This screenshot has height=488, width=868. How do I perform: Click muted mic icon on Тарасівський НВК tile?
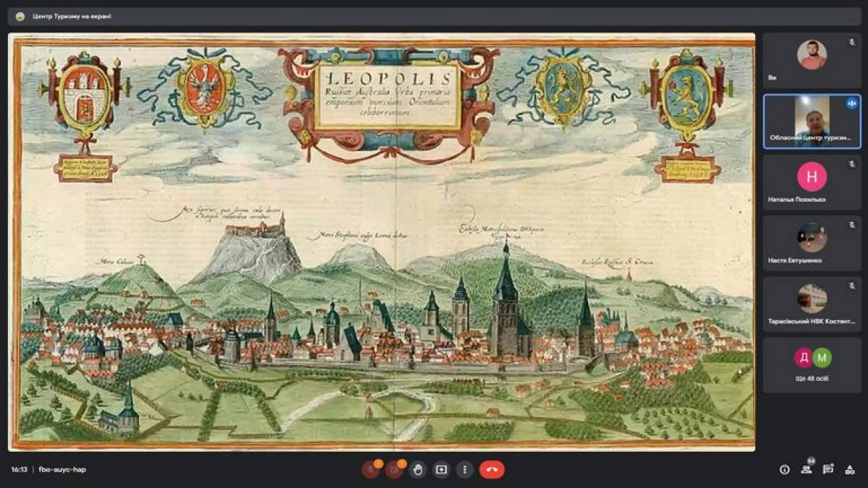tap(852, 285)
